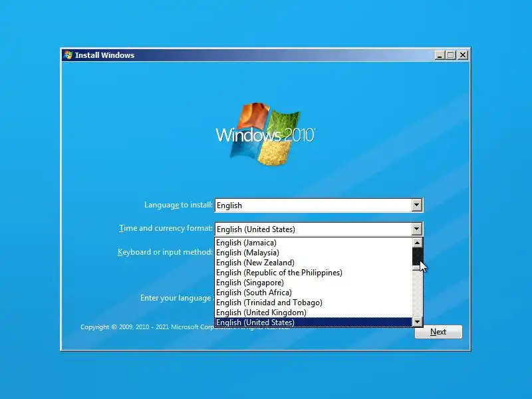The width and height of the screenshot is (532, 399).
Task: Click the Keyboard or input method label
Action: [x=165, y=252]
